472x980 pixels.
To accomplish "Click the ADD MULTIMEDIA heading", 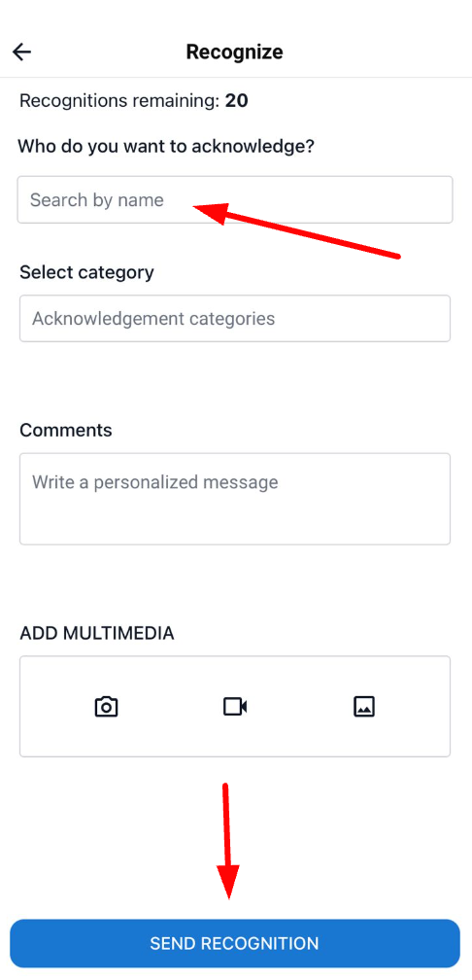I will pos(97,633).
